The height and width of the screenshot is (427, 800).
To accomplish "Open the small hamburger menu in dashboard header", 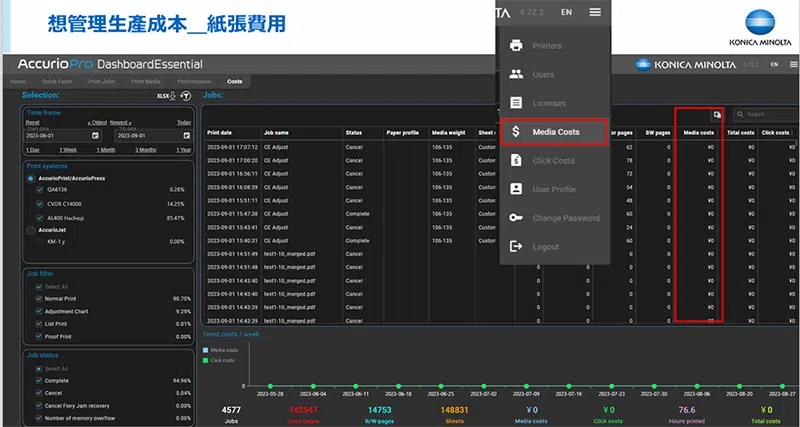I will click(x=794, y=64).
